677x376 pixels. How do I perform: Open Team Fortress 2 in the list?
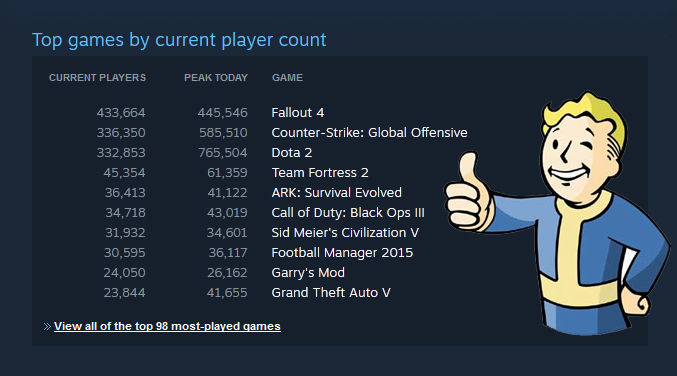(320, 173)
